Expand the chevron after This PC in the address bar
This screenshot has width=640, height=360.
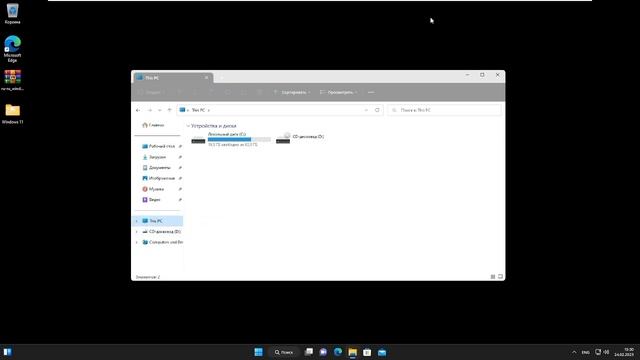click(209, 110)
